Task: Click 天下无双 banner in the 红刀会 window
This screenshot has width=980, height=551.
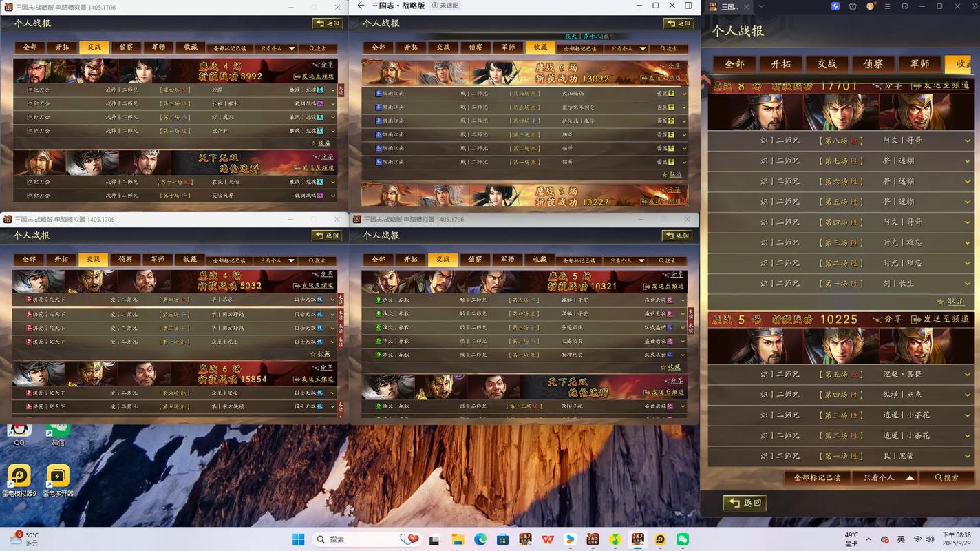Action: pyautogui.click(x=229, y=163)
